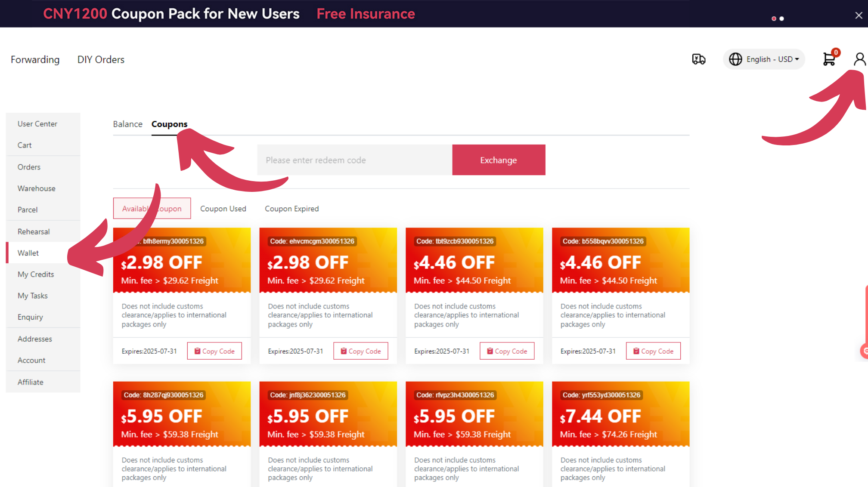Click the clipboard icon on first Copy Code
868x487 pixels.
[197, 351]
